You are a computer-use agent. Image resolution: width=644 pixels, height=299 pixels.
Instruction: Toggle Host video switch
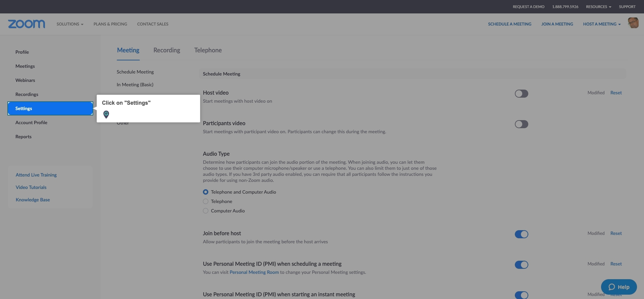point(521,94)
